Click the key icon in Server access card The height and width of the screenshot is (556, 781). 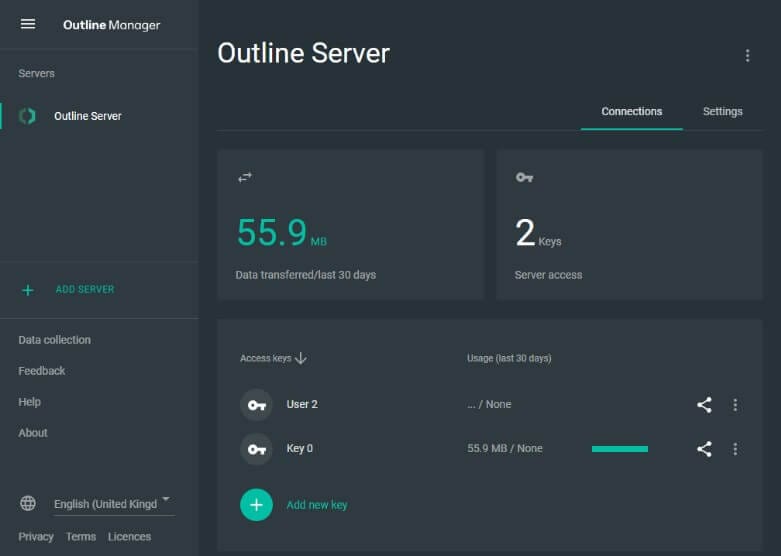click(524, 177)
